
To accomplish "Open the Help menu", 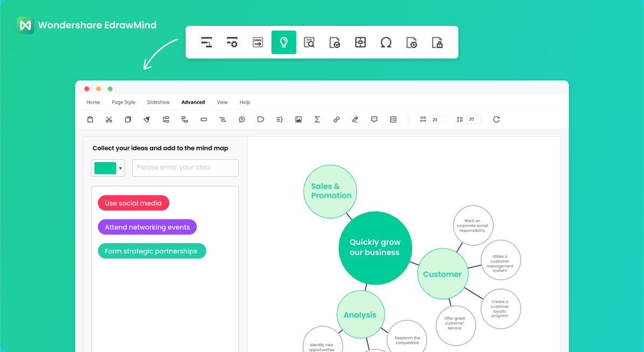I will pos(245,102).
